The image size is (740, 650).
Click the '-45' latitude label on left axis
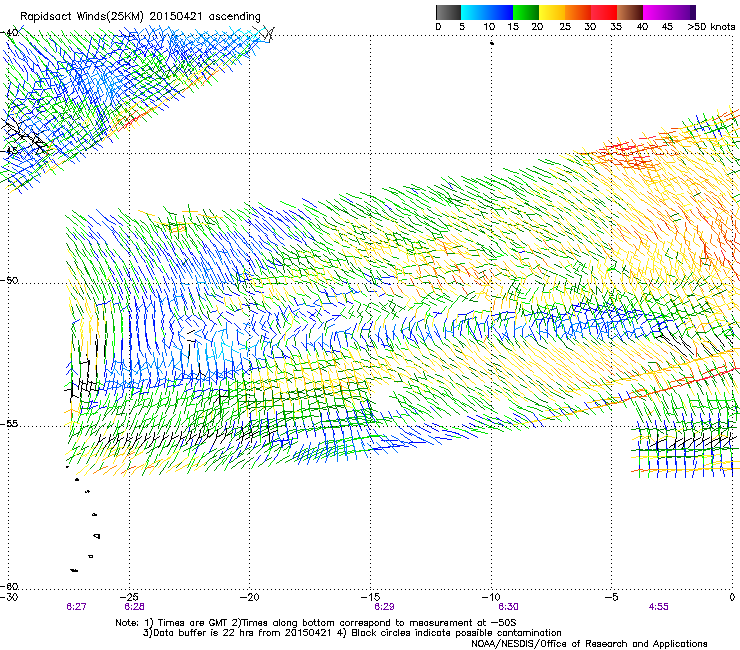[9, 151]
